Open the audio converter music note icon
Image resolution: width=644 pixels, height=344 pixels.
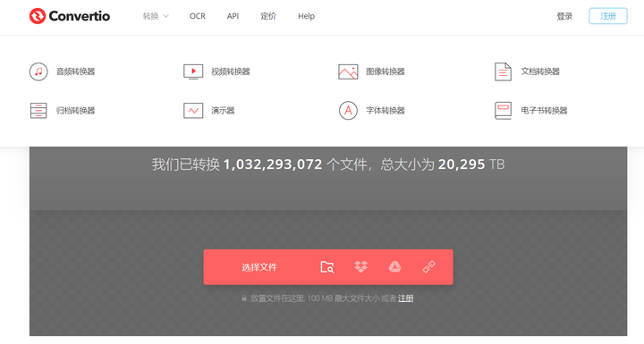pyautogui.click(x=38, y=71)
